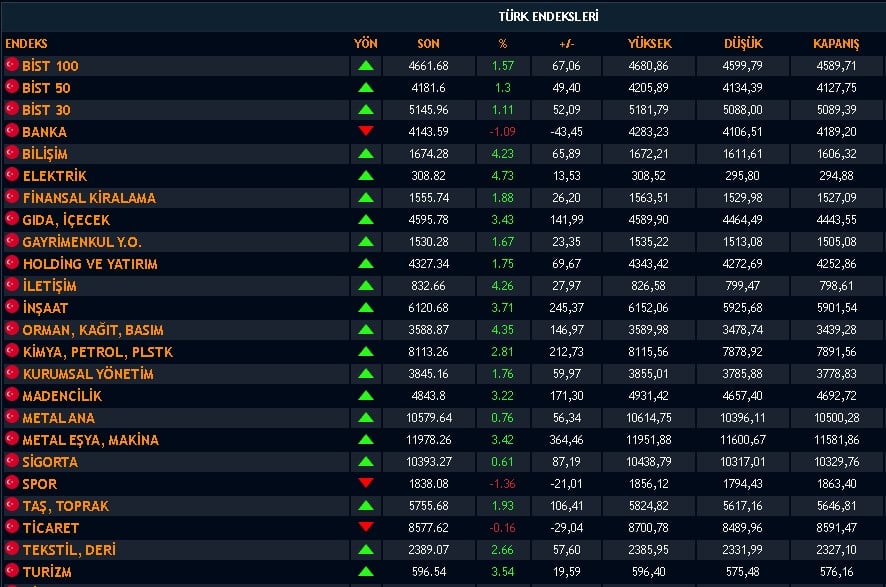The height and width of the screenshot is (587, 886).
Task: Click SPOR percent change -1.36
Action: [502, 484]
